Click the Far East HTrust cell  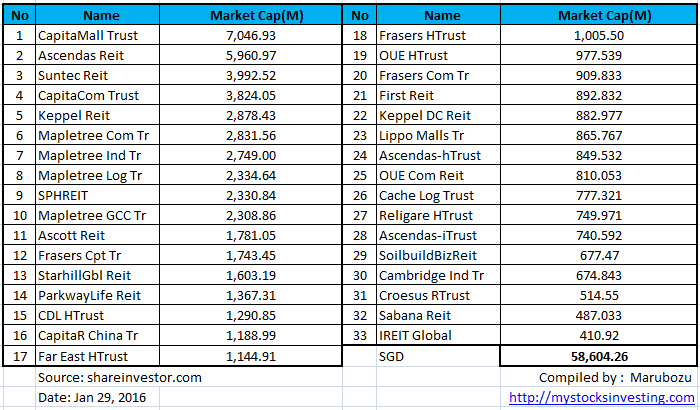pyautogui.click(x=85, y=356)
